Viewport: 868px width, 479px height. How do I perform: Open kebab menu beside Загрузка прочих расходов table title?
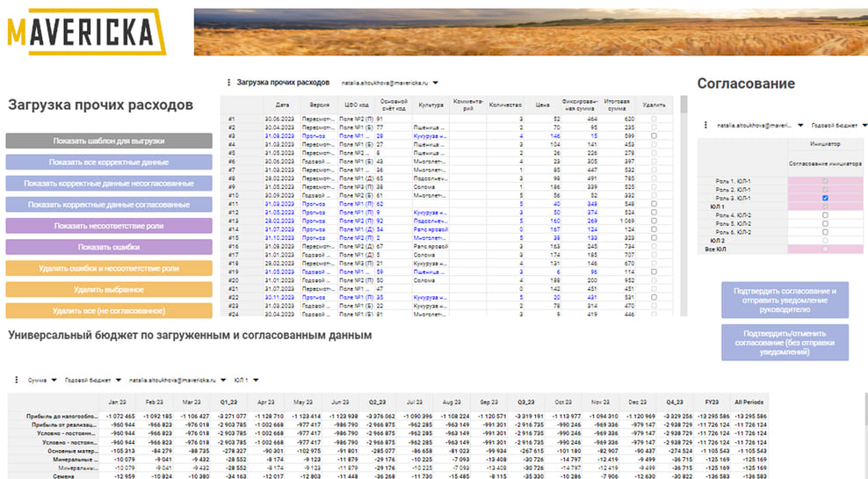[228, 83]
